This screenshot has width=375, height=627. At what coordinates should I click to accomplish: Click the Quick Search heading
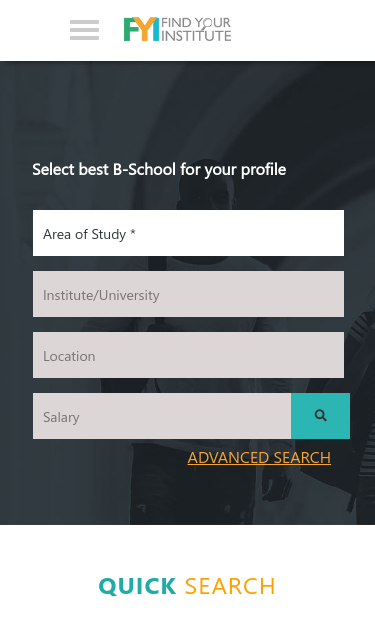[187, 586]
